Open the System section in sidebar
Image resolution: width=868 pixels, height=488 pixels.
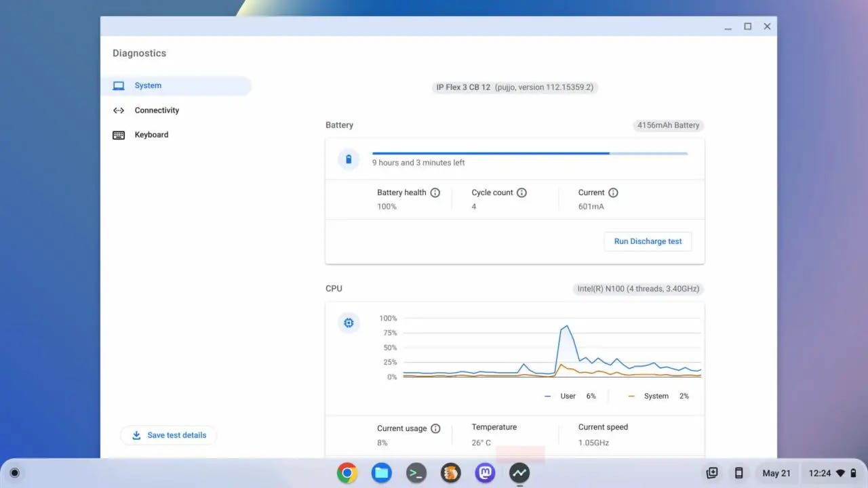(x=176, y=85)
